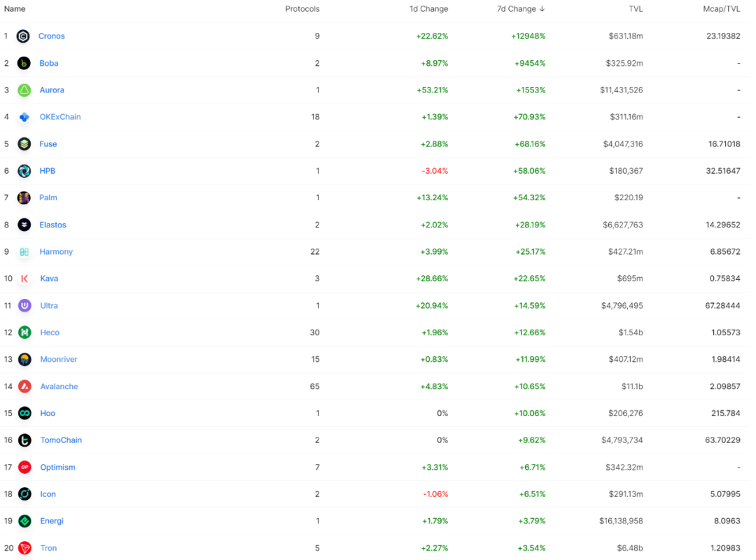Image resolution: width=756 pixels, height=560 pixels.
Task: Click the red Kava logo icon
Action: point(24,279)
